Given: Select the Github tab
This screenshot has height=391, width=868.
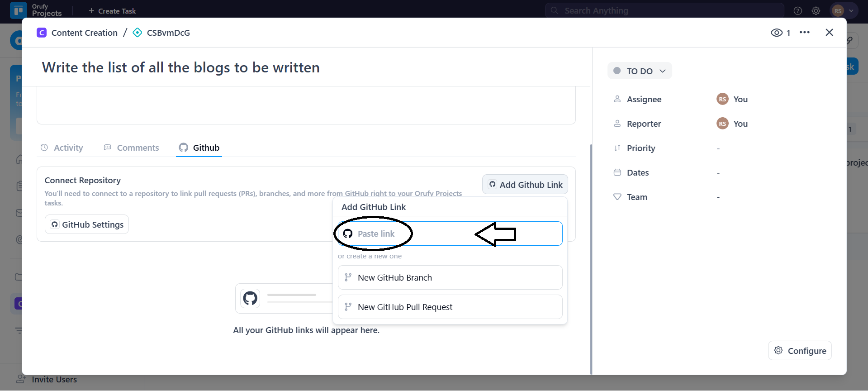Looking at the screenshot, I should click(x=199, y=148).
